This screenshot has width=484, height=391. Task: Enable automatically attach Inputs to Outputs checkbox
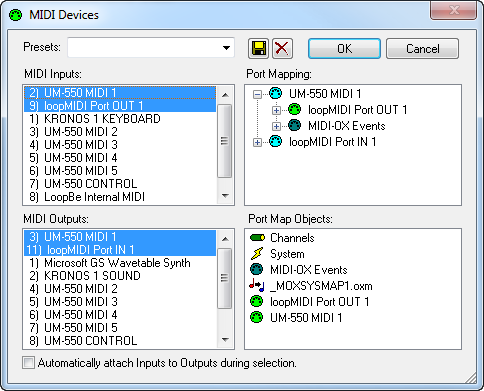pyautogui.click(x=28, y=363)
